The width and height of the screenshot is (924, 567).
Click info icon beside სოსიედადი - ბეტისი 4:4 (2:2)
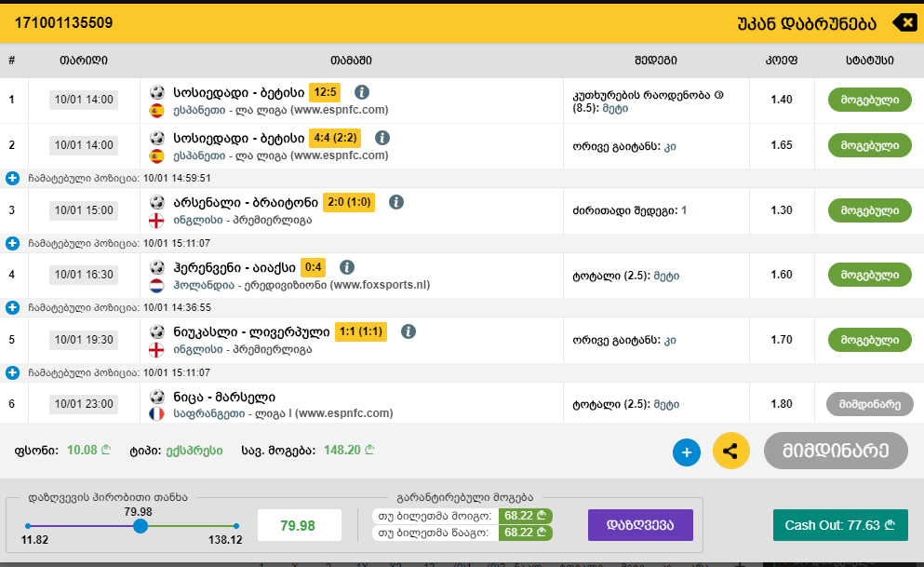pyautogui.click(x=382, y=138)
